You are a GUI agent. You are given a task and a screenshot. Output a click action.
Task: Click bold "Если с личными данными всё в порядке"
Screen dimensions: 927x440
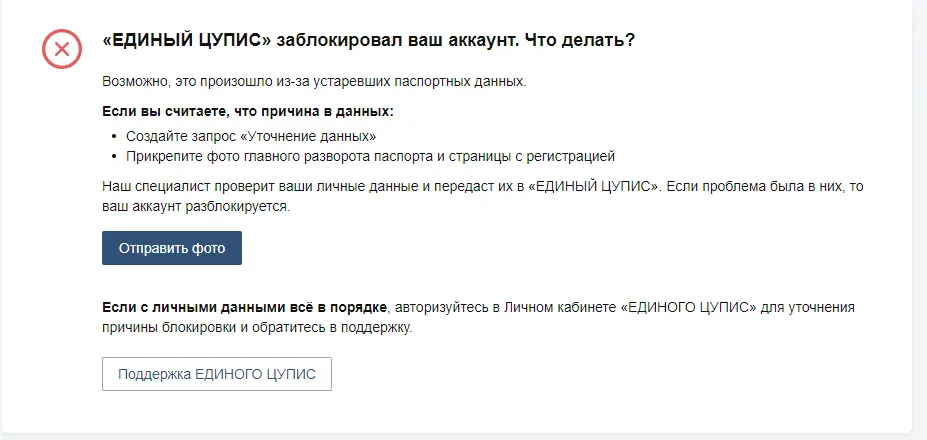coord(245,308)
